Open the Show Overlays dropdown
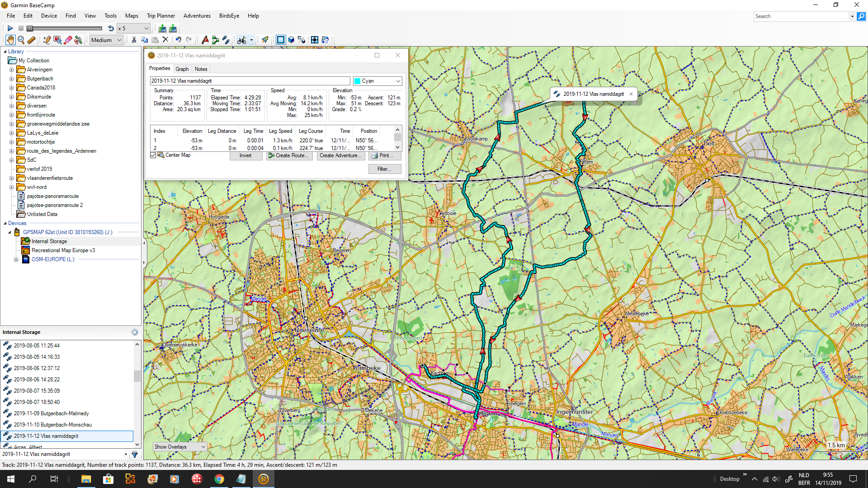 click(180, 447)
